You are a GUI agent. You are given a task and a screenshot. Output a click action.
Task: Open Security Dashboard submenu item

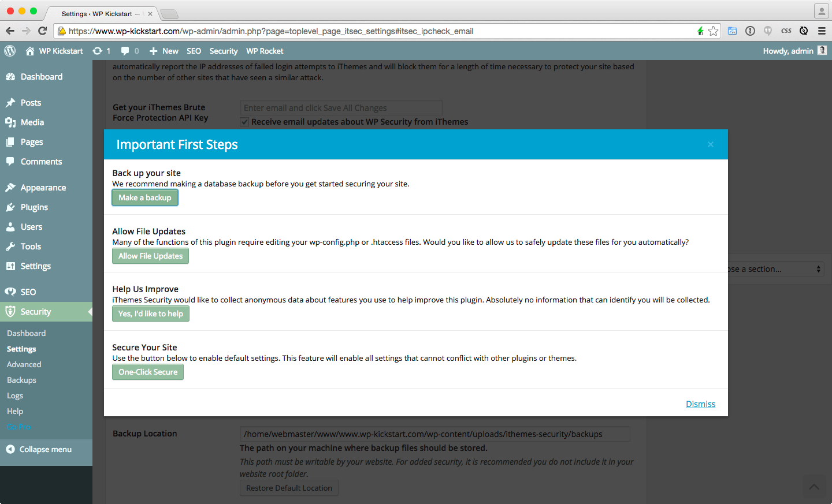[27, 333]
